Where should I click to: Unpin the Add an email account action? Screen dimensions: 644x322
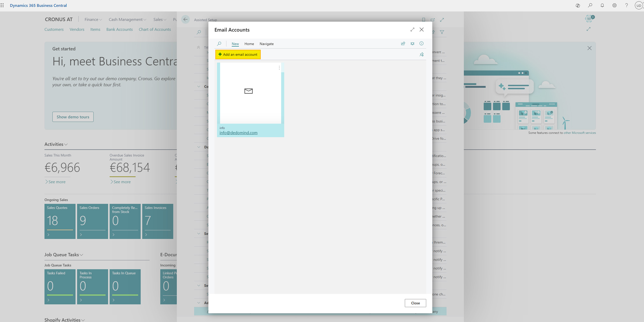click(x=421, y=54)
